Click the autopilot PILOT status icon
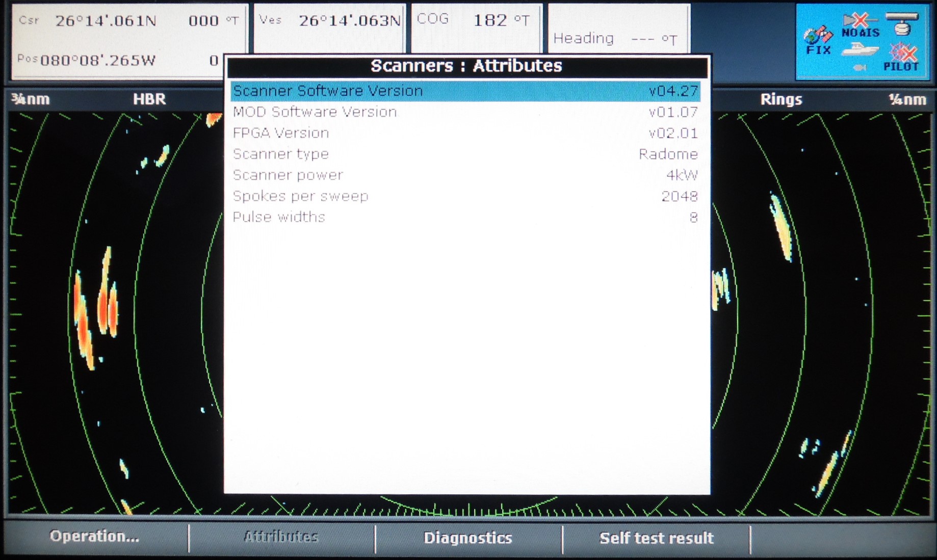 pyautogui.click(x=901, y=57)
